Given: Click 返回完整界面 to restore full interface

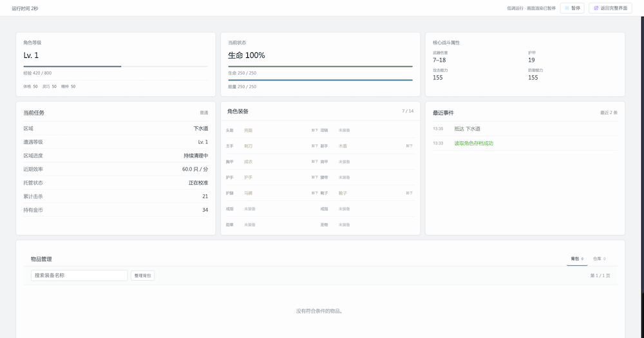Looking at the screenshot, I should (x=611, y=8).
